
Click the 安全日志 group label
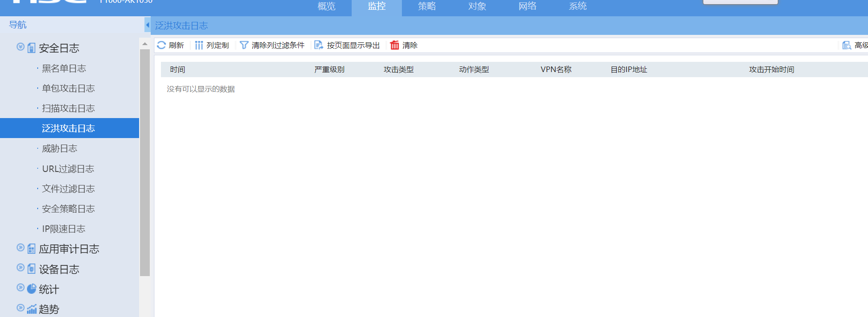click(59, 48)
